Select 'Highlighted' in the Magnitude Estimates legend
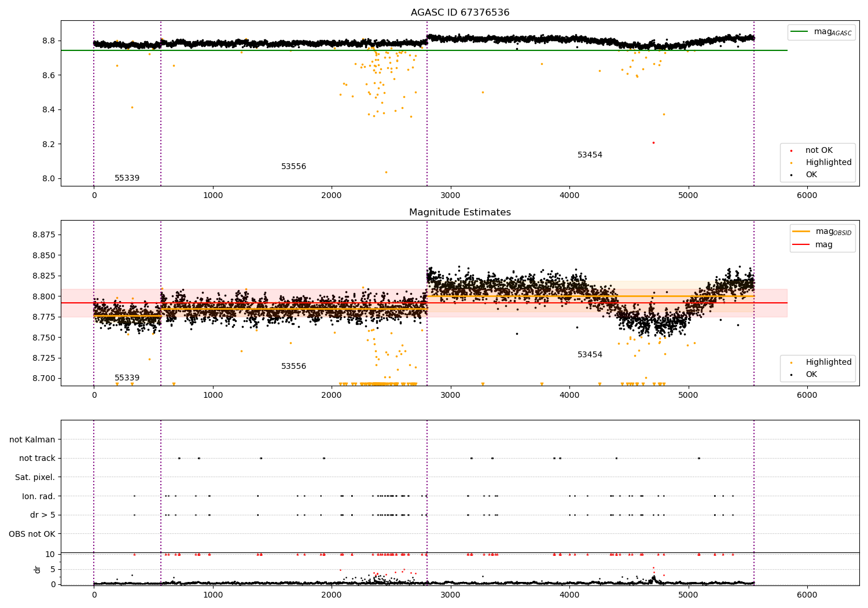The width and height of the screenshot is (868, 608). 829,362
